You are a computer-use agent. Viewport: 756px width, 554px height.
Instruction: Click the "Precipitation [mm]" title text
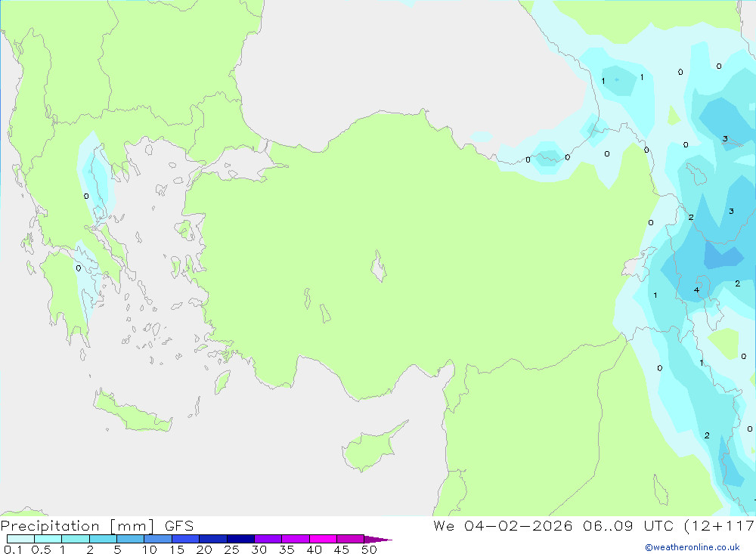[77, 526]
